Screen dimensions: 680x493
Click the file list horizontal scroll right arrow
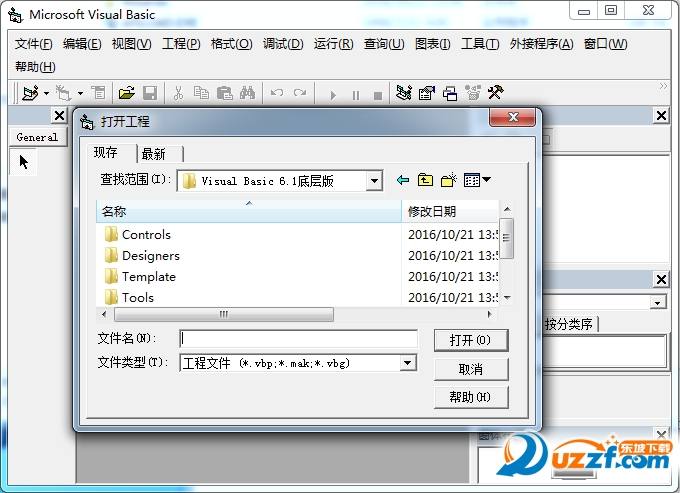coord(490,314)
